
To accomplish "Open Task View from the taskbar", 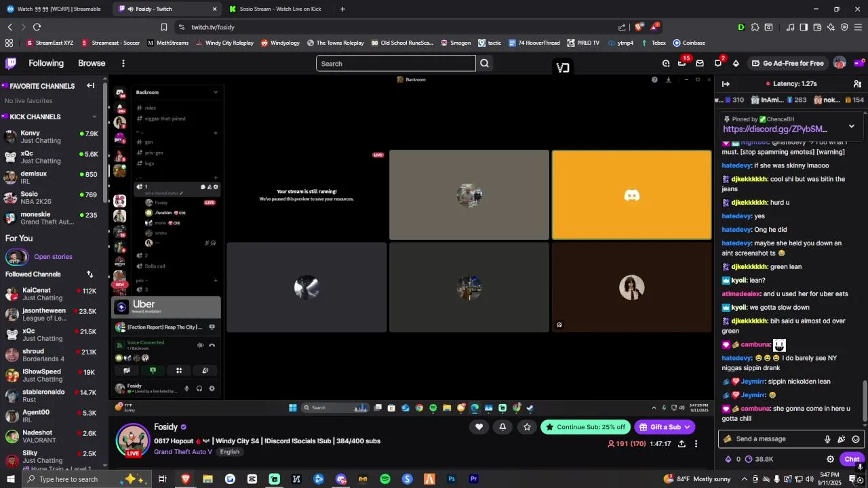I will click(163, 479).
